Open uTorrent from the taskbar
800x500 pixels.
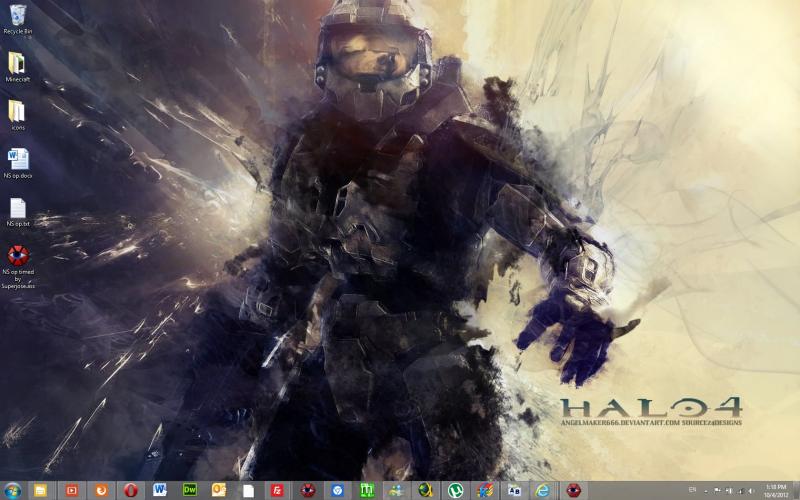pyautogui.click(x=455, y=491)
